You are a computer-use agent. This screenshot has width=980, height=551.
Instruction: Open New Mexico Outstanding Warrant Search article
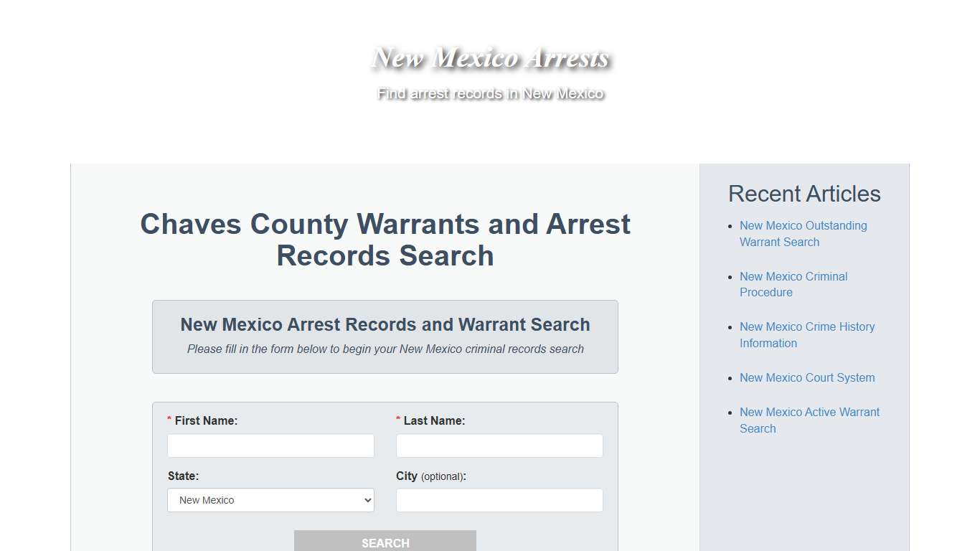click(x=803, y=234)
